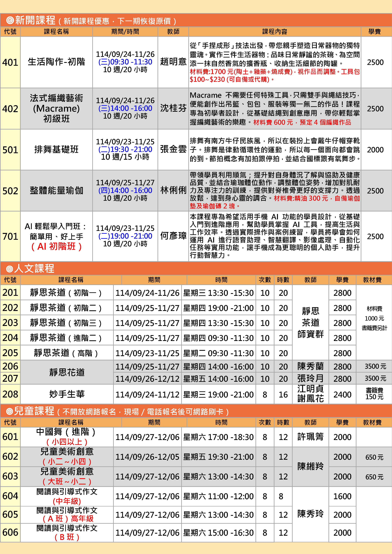
Task: Click course name 妙手生華
Action: point(67,394)
